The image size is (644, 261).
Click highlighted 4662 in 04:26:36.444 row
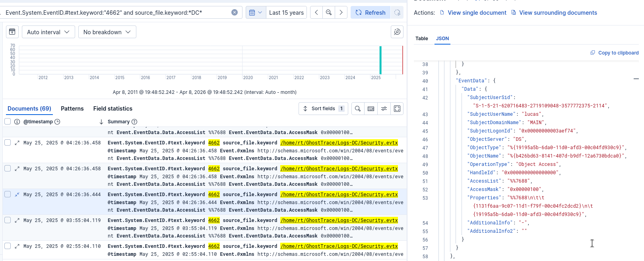click(x=214, y=195)
